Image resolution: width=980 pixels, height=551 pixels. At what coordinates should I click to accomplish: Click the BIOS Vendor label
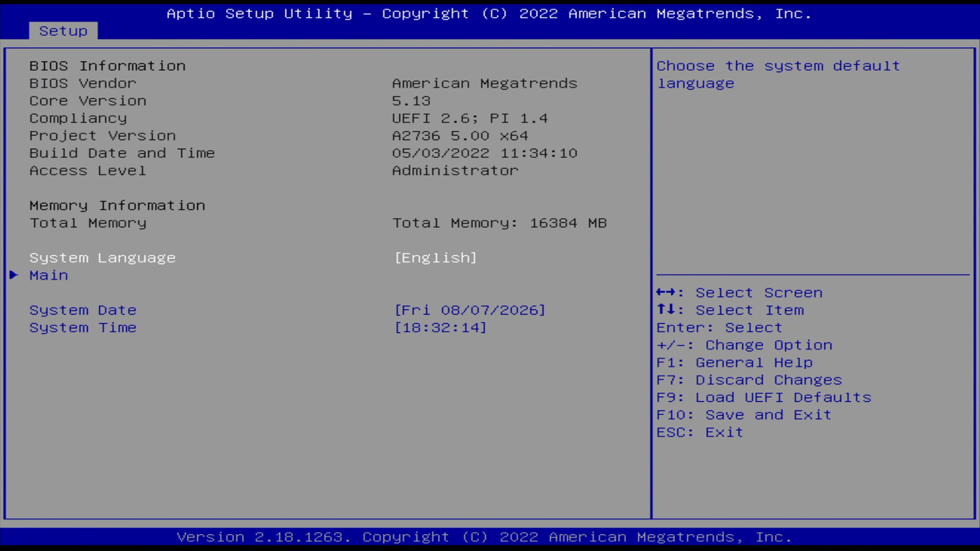tap(83, 84)
